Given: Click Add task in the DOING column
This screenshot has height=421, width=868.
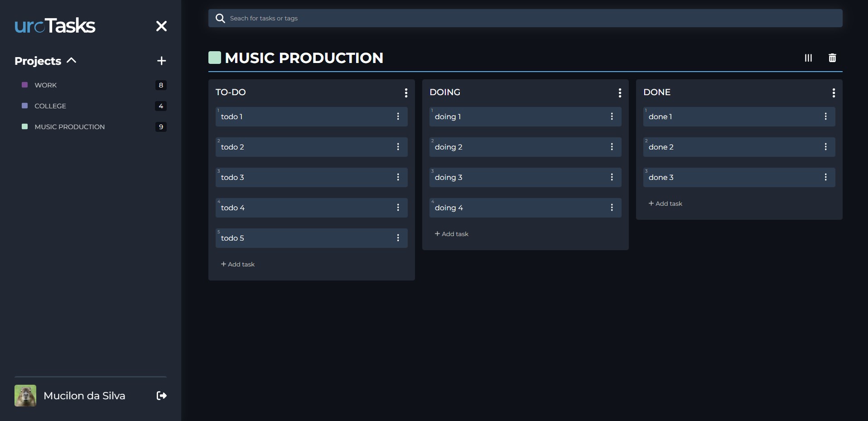Looking at the screenshot, I should [x=452, y=234].
